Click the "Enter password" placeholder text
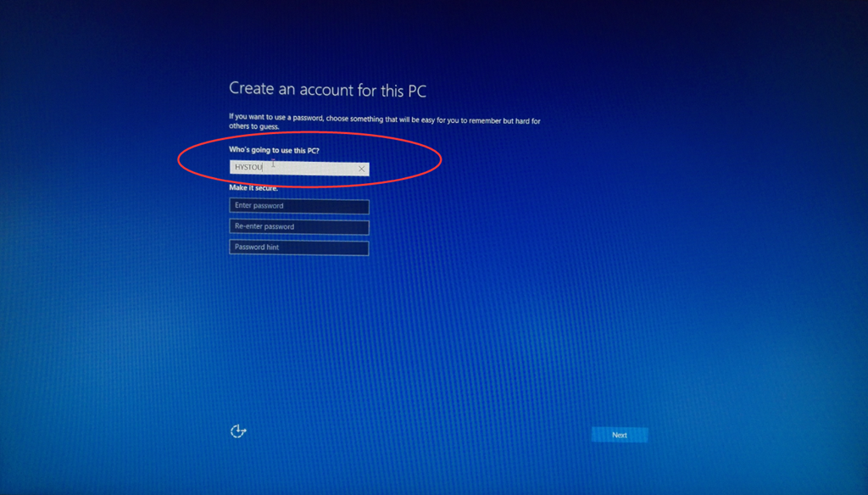Viewport: 868px width, 495px height. [x=259, y=206]
